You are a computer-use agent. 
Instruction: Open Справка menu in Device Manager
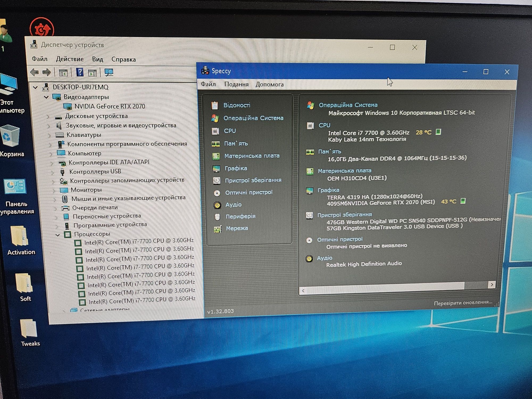123,59
